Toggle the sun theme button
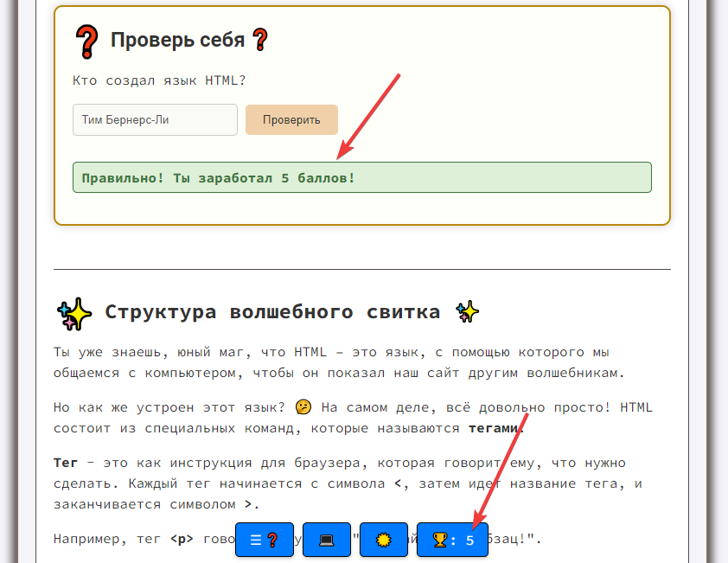This screenshot has width=728, height=563. [x=384, y=540]
